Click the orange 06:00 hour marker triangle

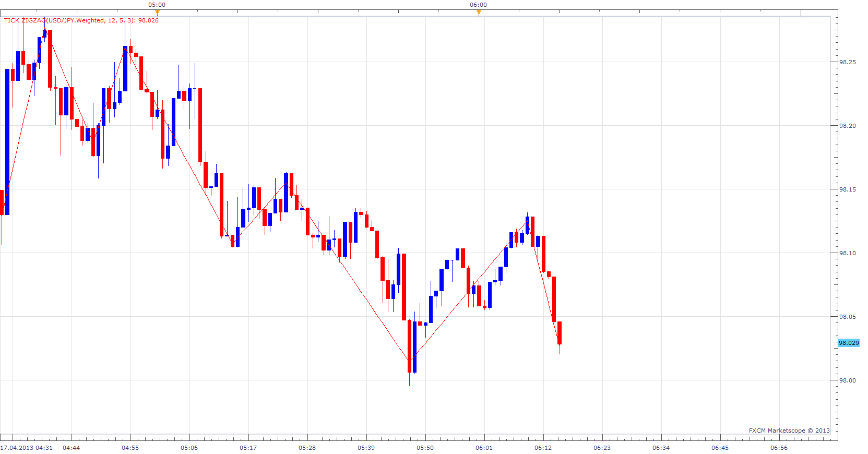pyautogui.click(x=479, y=13)
